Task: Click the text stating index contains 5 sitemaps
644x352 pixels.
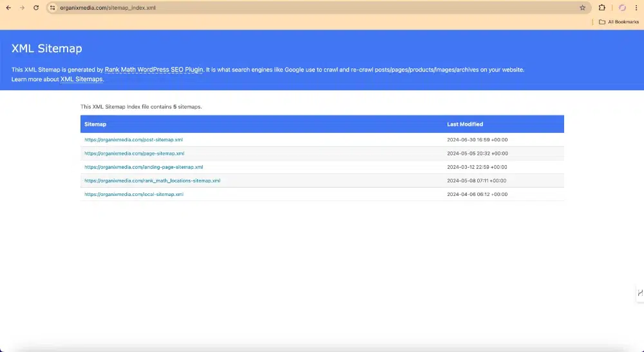Action: 141,106
